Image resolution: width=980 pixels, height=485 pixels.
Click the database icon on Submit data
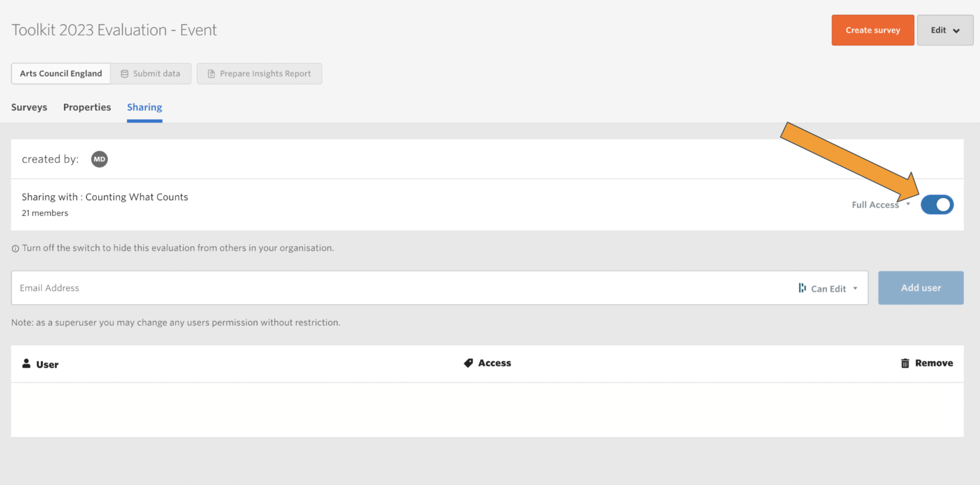[124, 73]
